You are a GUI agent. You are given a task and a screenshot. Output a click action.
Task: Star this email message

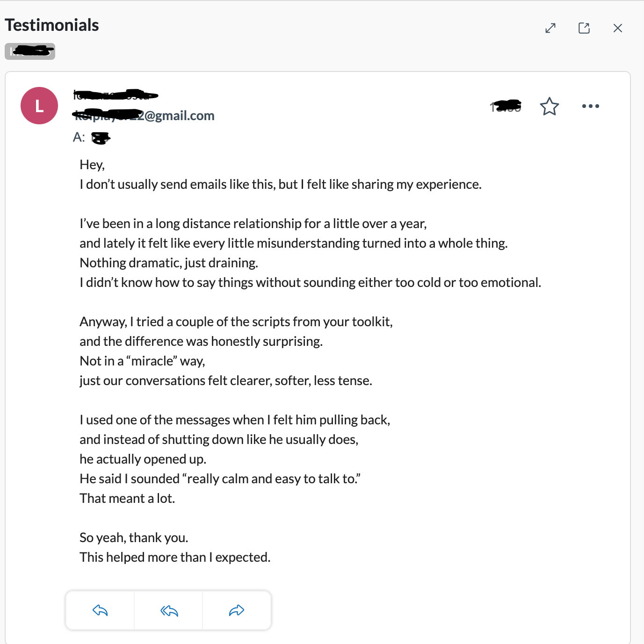click(x=550, y=107)
